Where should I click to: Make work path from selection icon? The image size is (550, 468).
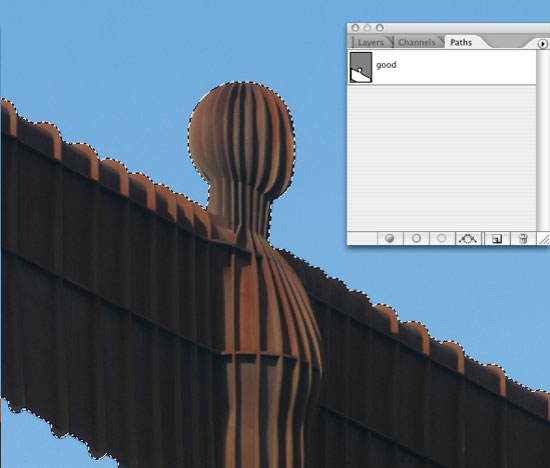468,239
